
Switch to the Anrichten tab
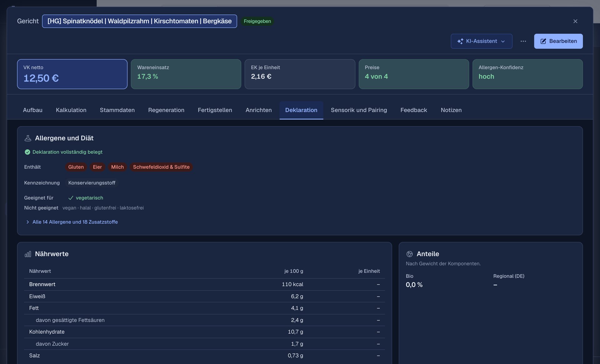[x=258, y=110]
